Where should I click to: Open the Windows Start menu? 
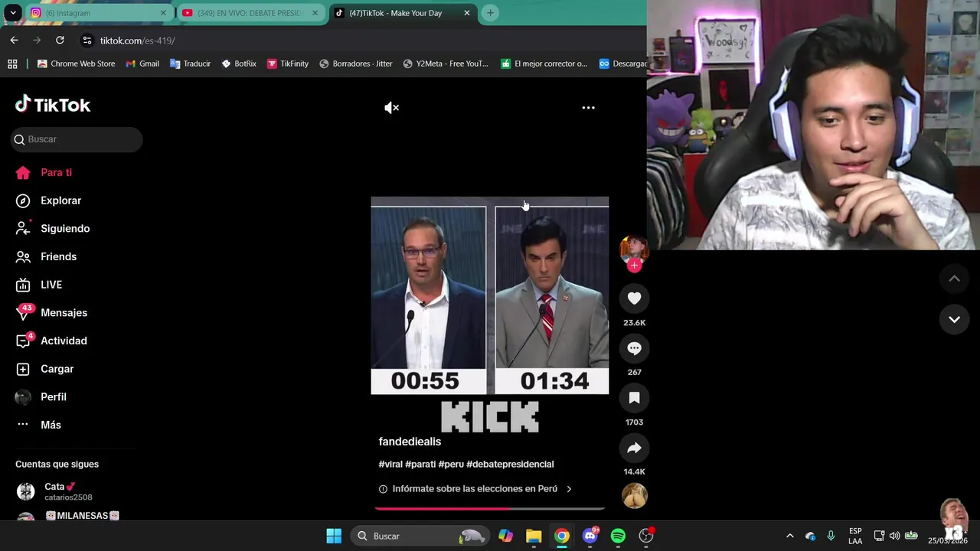[x=334, y=536]
